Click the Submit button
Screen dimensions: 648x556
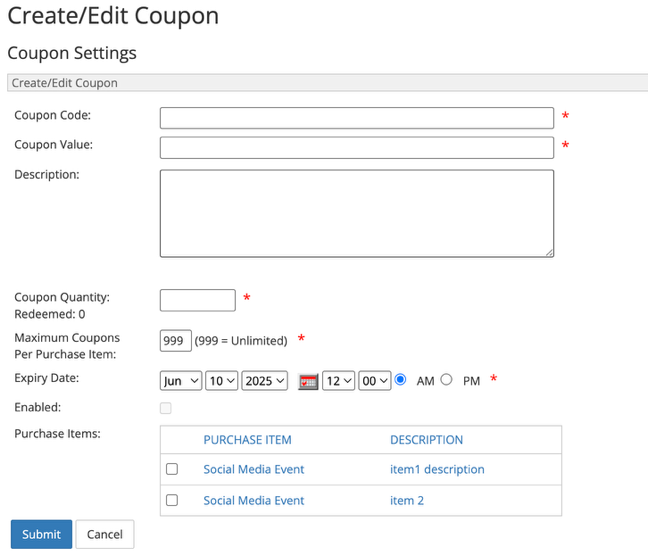point(41,534)
